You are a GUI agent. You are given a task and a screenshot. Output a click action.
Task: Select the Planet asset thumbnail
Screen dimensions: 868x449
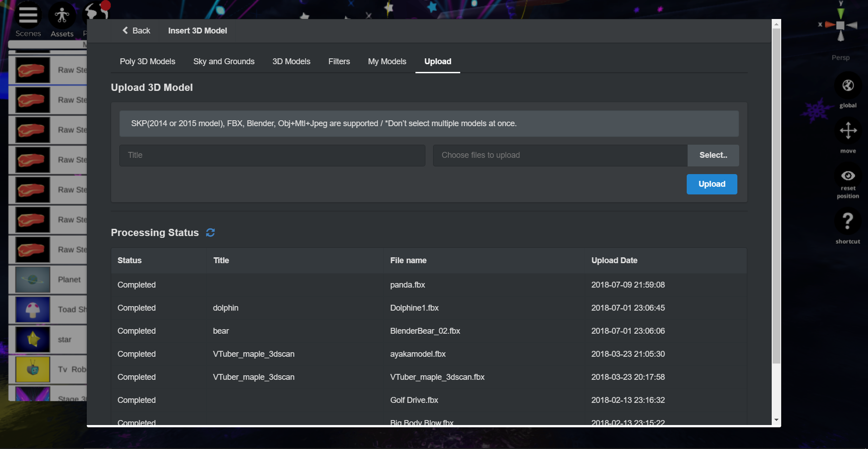click(x=33, y=279)
